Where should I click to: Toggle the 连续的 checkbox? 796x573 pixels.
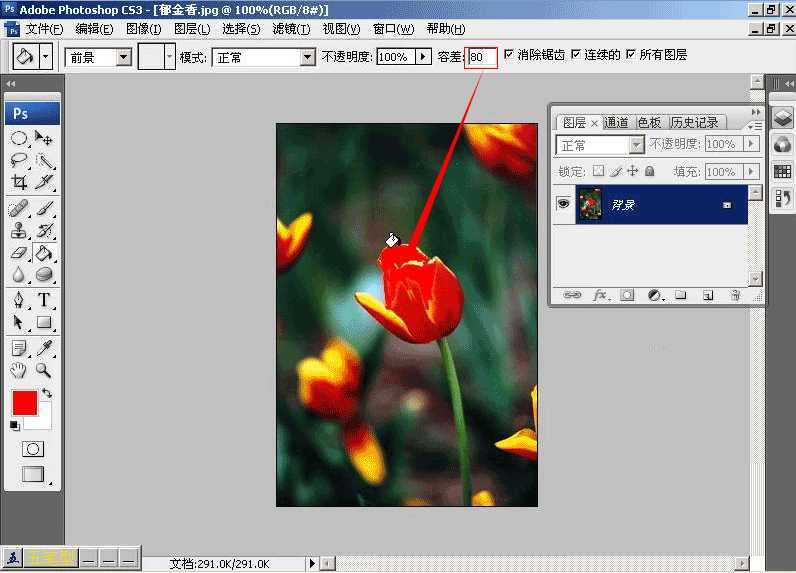point(576,55)
